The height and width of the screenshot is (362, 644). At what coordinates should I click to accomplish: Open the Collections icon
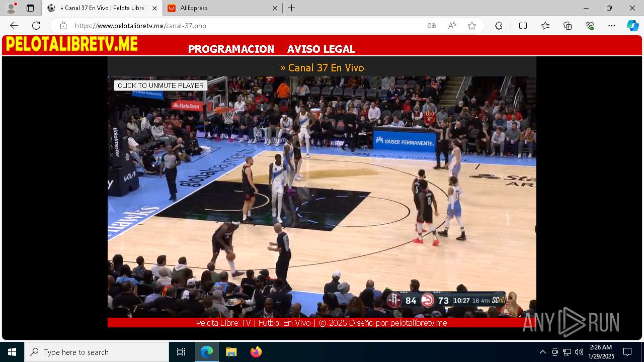(x=568, y=26)
